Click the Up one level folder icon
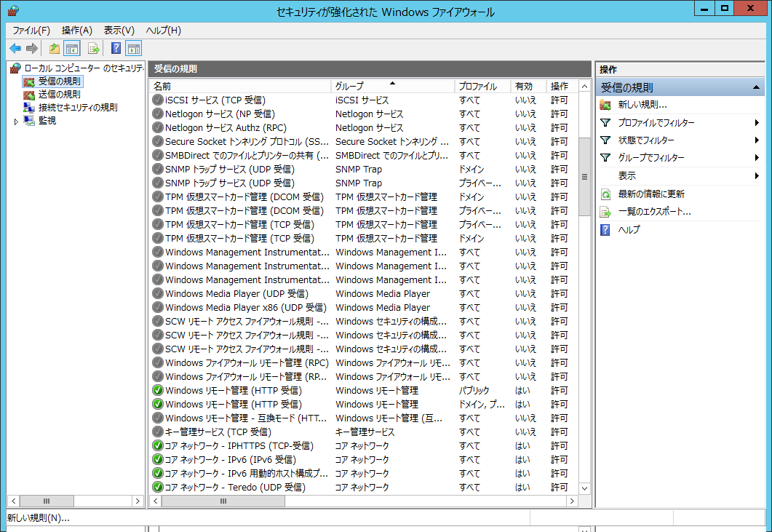The image size is (772, 532). tap(55, 49)
